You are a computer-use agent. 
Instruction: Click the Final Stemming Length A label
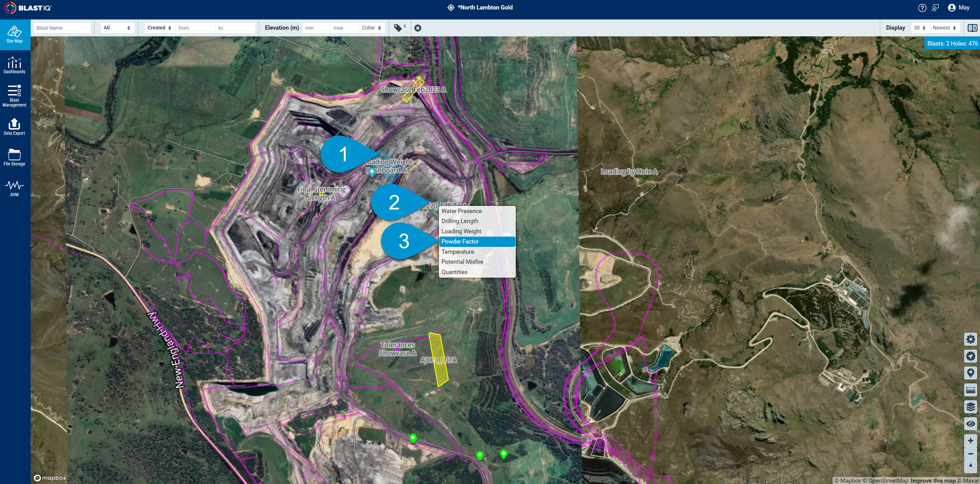(x=321, y=193)
